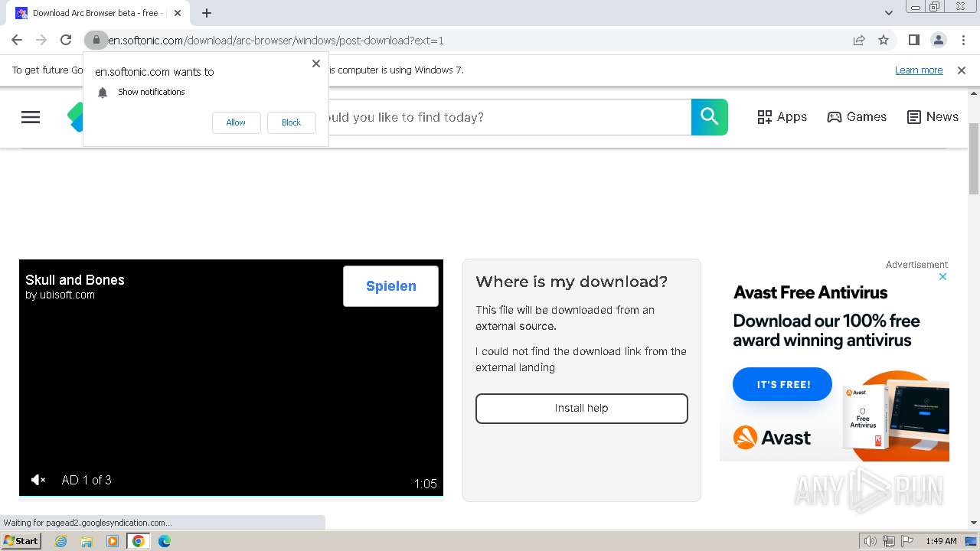Open the Games section
The width and height of the screenshot is (980, 551).
point(857,117)
